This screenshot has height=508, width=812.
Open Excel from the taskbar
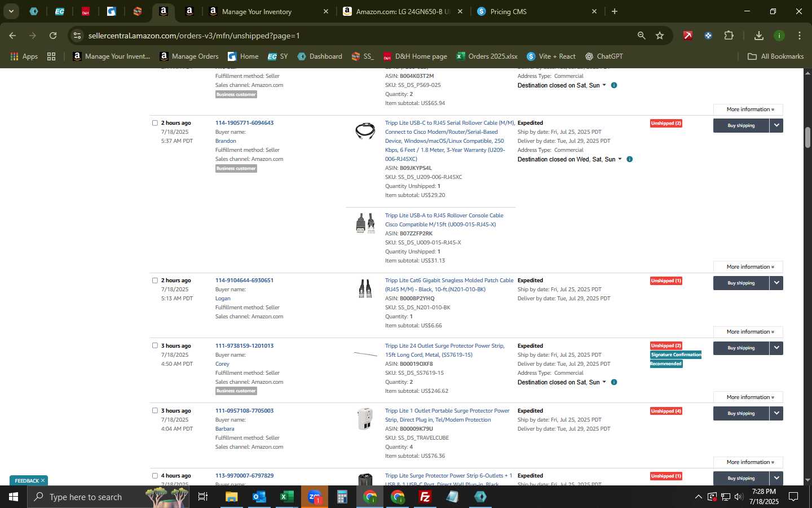pos(286,497)
